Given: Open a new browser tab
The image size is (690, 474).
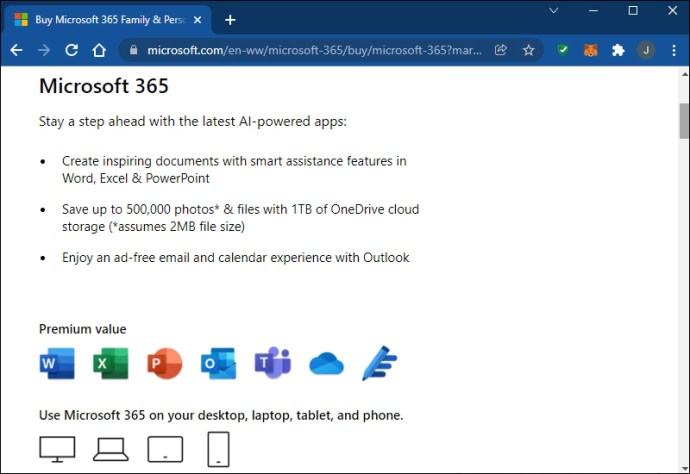Looking at the screenshot, I should [230, 20].
